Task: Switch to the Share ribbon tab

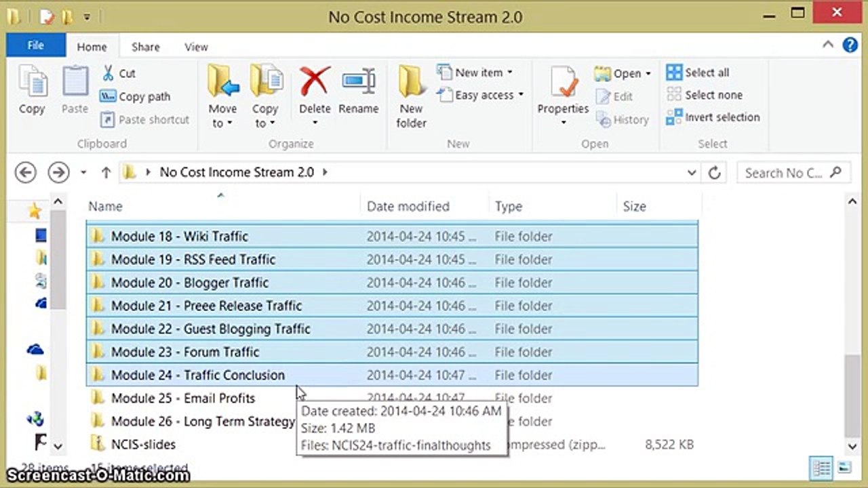Action: [x=146, y=47]
